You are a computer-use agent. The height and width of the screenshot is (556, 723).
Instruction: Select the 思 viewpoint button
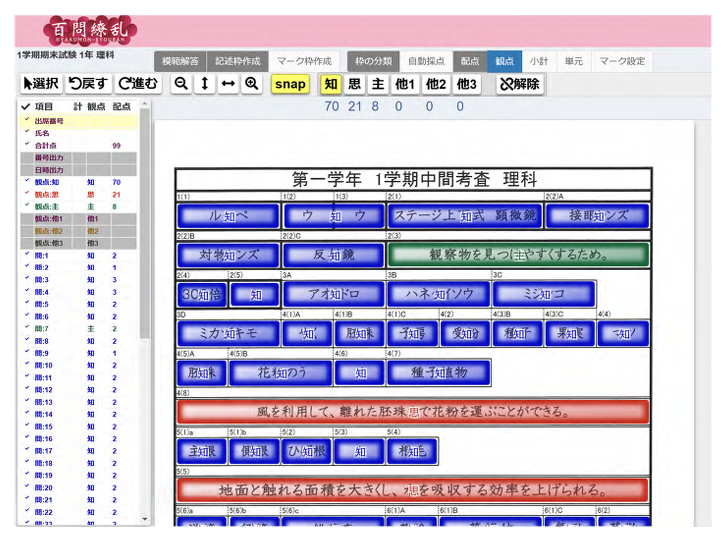pyautogui.click(x=355, y=84)
